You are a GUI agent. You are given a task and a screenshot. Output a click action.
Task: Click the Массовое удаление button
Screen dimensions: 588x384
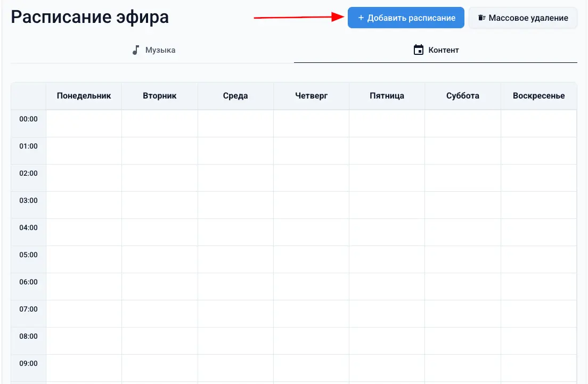[x=522, y=18]
